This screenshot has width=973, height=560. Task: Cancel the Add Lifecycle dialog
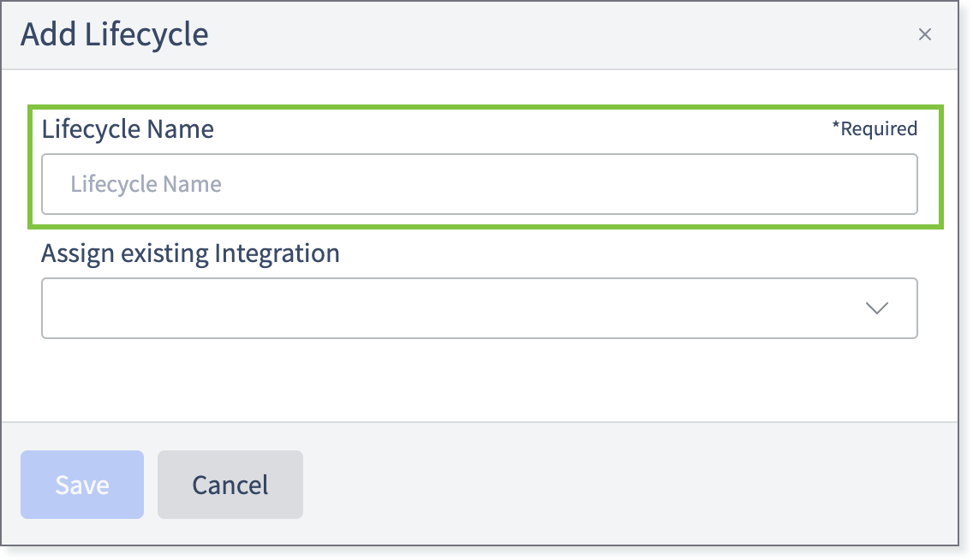point(230,485)
